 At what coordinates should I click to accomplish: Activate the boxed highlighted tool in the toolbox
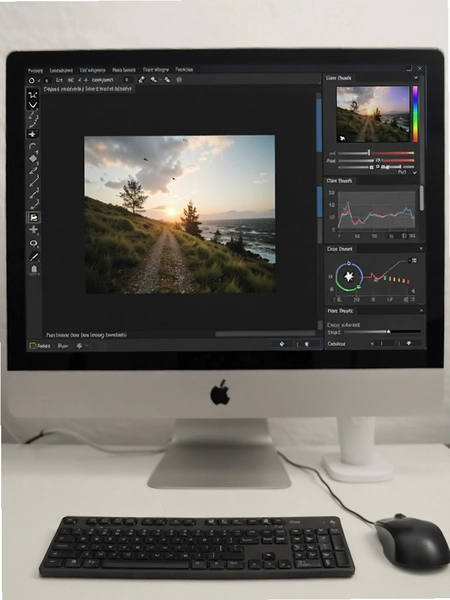pos(34,217)
